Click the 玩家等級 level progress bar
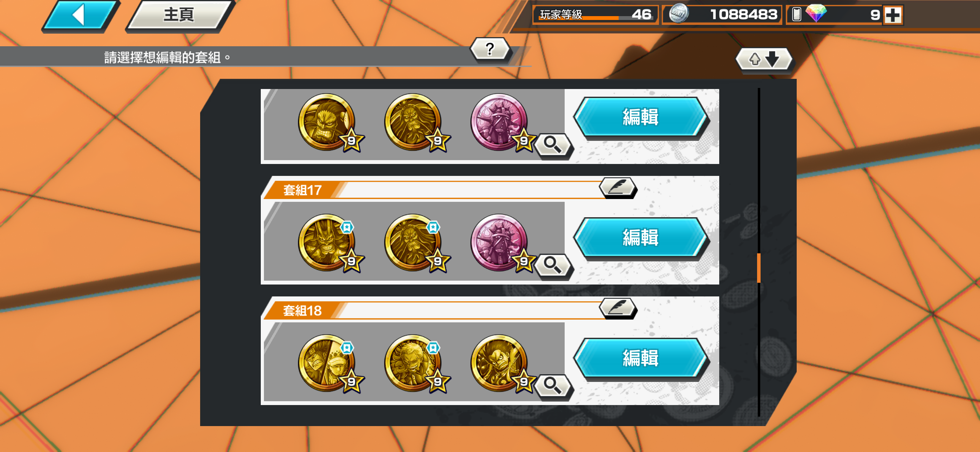This screenshot has height=452, width=980. point(596,15)
